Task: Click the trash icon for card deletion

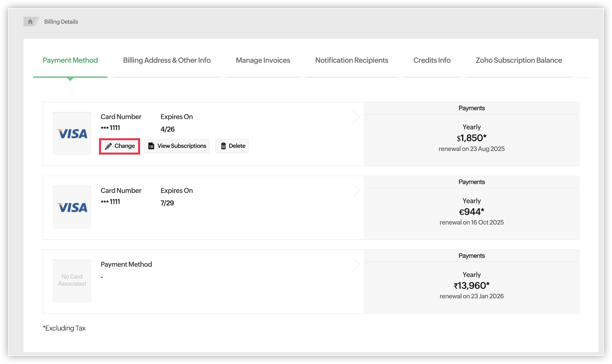Action: click(x=223, y=146)
